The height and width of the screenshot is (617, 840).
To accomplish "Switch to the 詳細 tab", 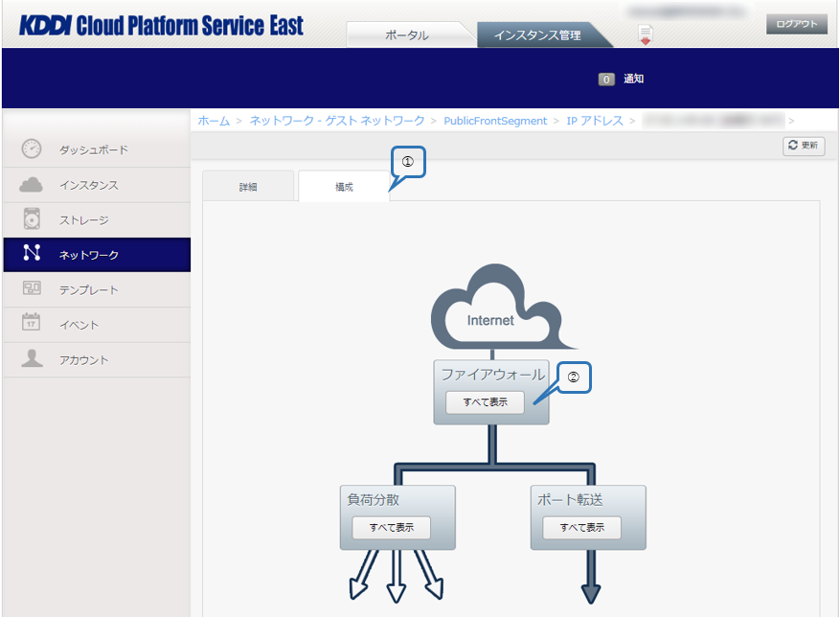I will 248,187.
